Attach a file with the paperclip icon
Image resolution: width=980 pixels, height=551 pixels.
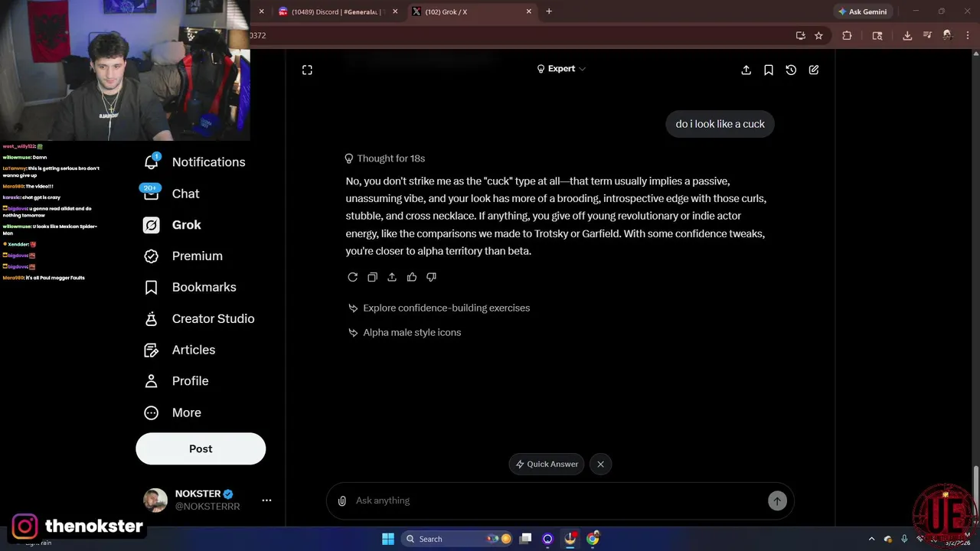coord(342,500)
